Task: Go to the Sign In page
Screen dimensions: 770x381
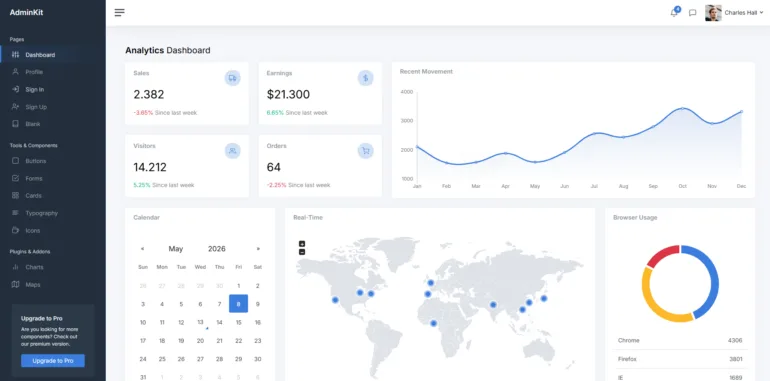Action: [x=53, y=89]
